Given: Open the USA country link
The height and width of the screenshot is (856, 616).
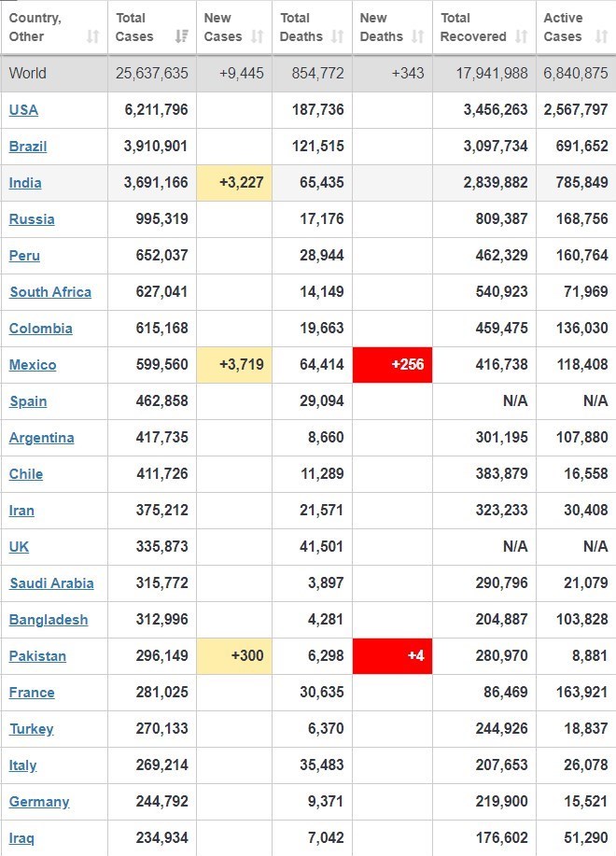Looking at the screenshot, I should coord(23,110).
